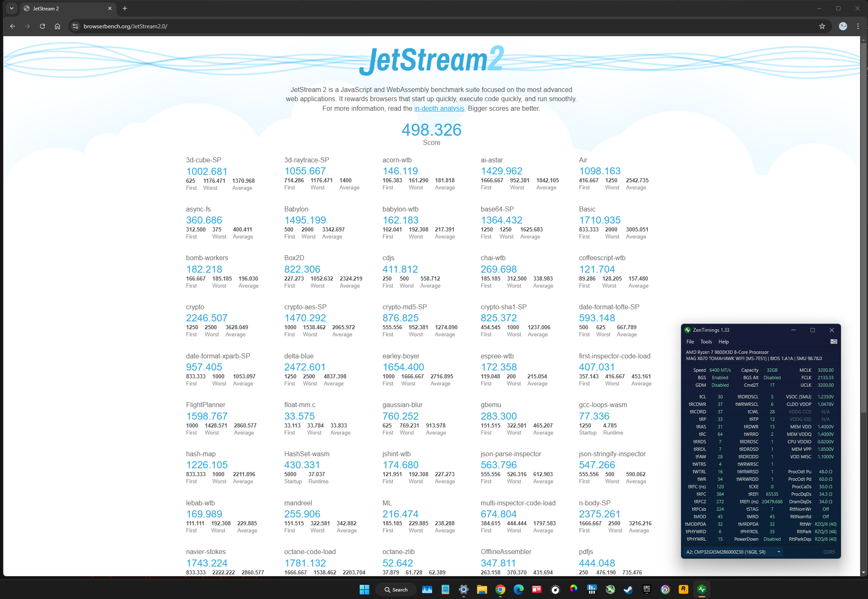Open File Explorer from the taskbar

(482, 589)
